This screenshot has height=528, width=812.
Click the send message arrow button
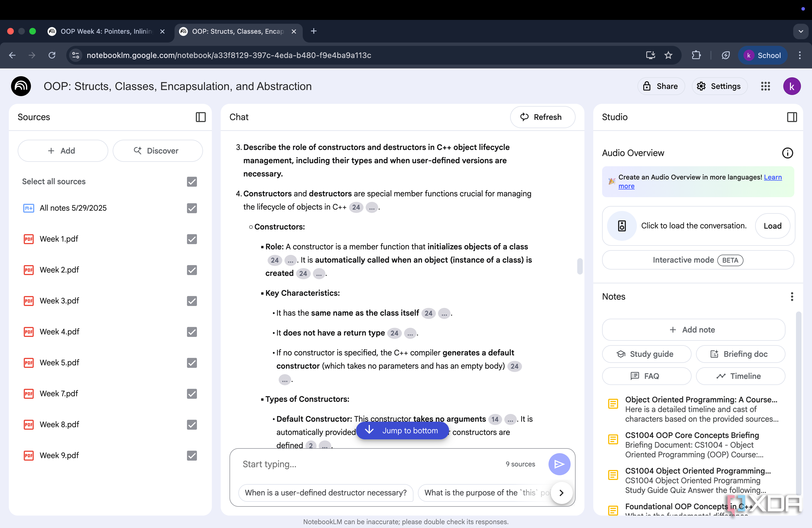(559, 464)
